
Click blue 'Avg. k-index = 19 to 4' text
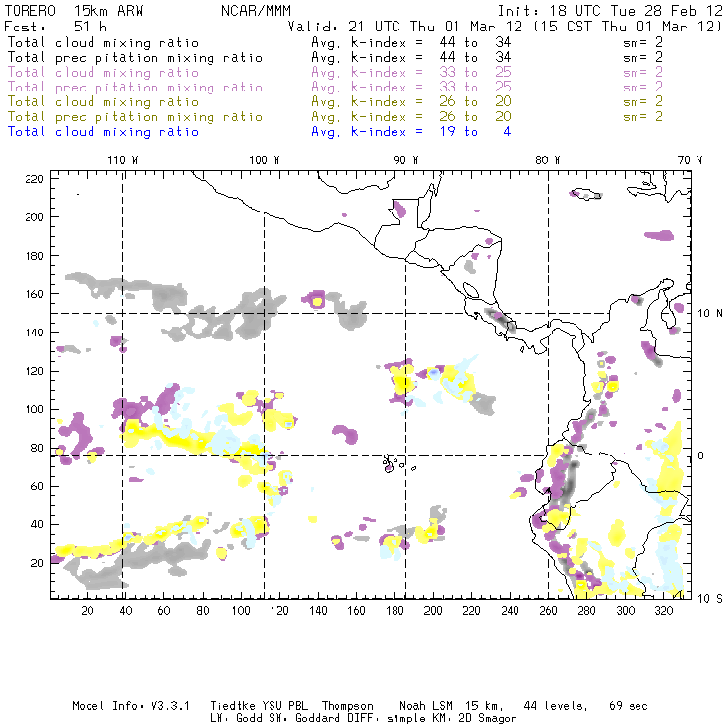pos(411,132)
